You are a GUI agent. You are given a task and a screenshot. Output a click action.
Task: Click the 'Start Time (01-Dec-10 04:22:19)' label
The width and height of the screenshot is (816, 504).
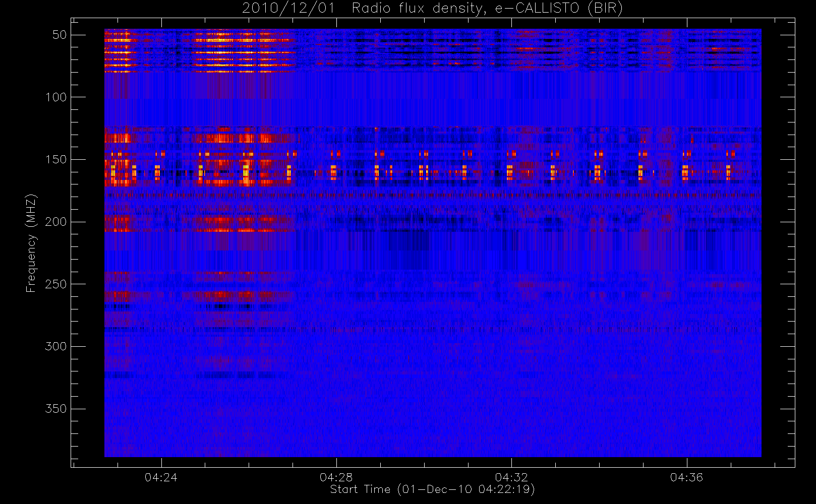point(432,489)
